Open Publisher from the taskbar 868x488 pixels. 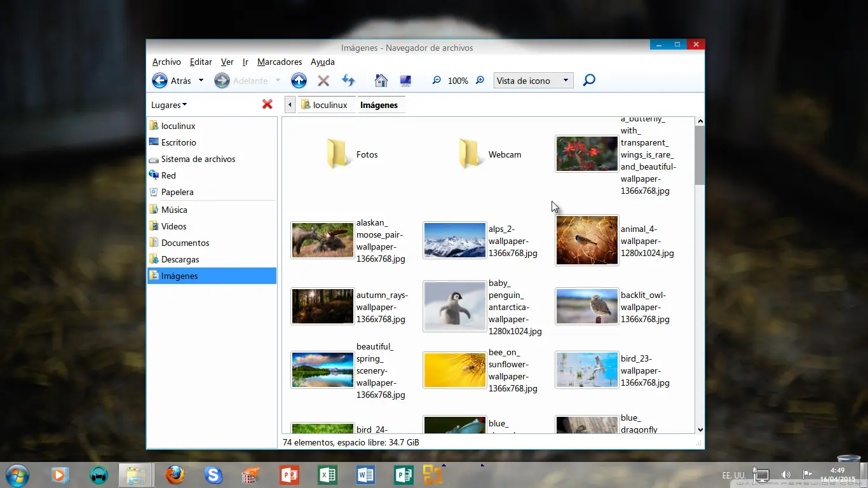(x=403, y=475)
